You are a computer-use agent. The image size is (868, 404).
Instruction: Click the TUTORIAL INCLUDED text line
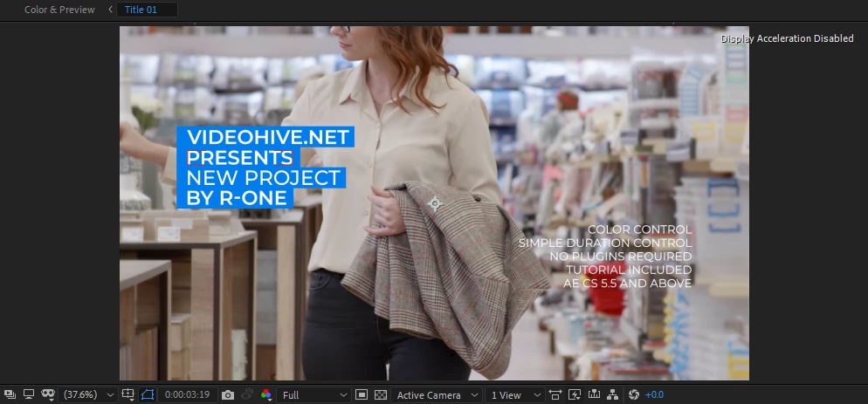[629, 270]
